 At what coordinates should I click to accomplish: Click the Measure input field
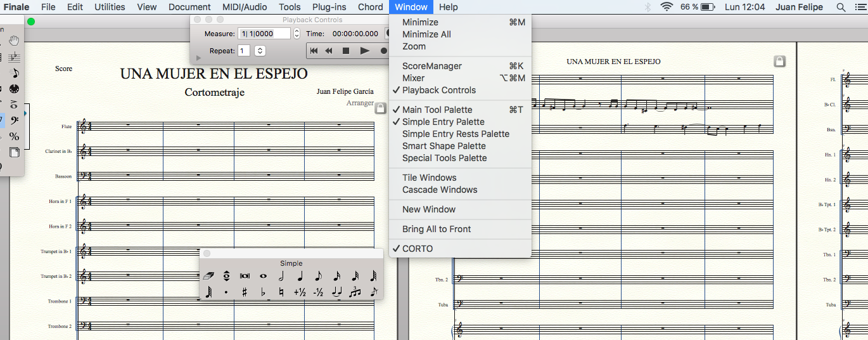264,34
